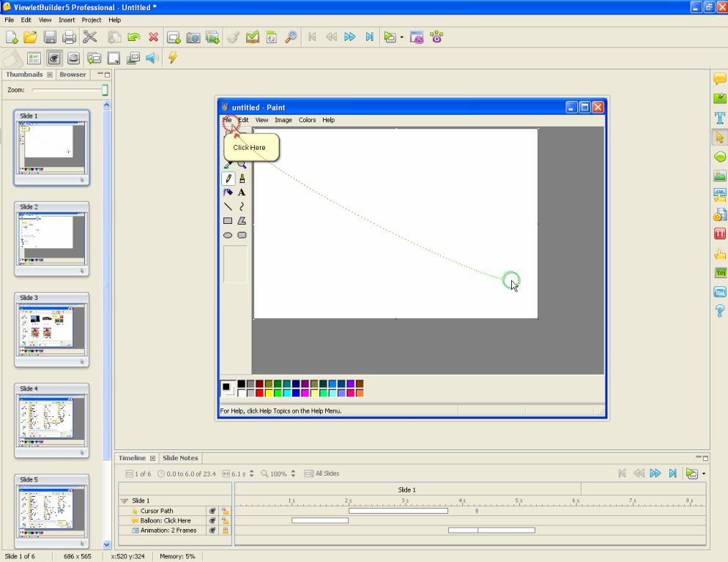
Task: Select the text T tool in right sidebar
Action: click(x=720, y=118)
